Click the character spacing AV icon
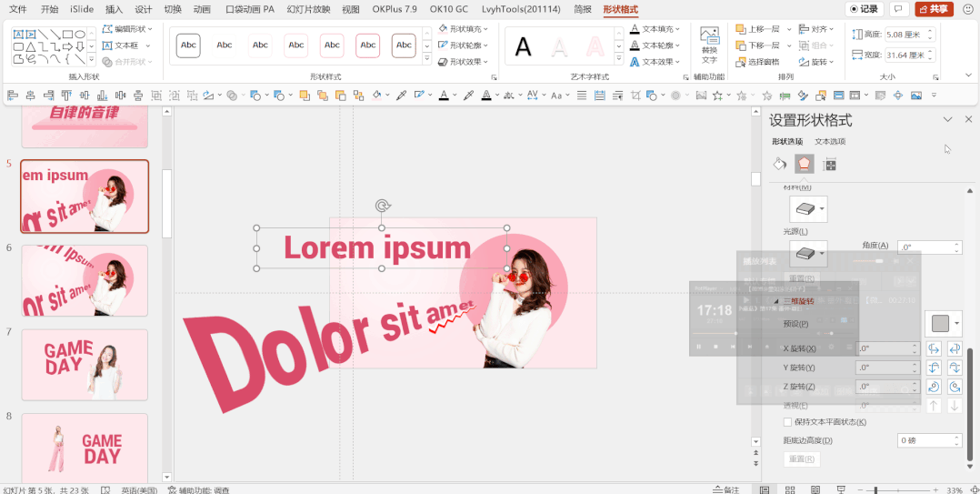Screen dimensions: 980x494 532,96
